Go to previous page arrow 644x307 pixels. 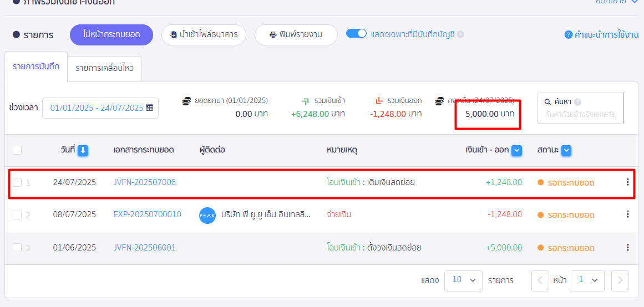tap(540, 281)
